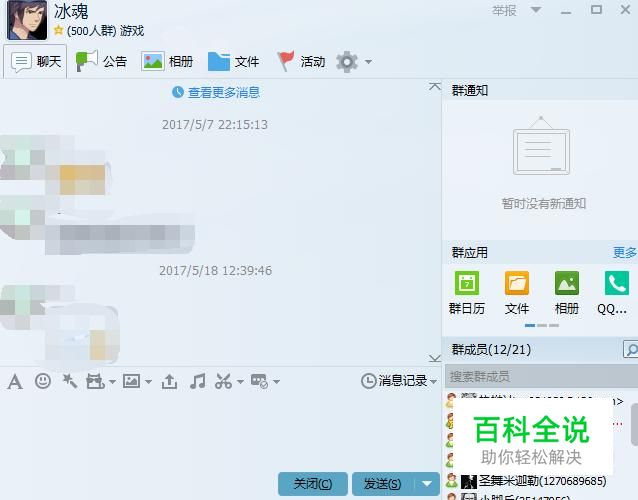Click the chat scroll-to-bottom arrow
Image resolution: width=638 pixels, height=500 pixels.
click(x=435, y=358)
